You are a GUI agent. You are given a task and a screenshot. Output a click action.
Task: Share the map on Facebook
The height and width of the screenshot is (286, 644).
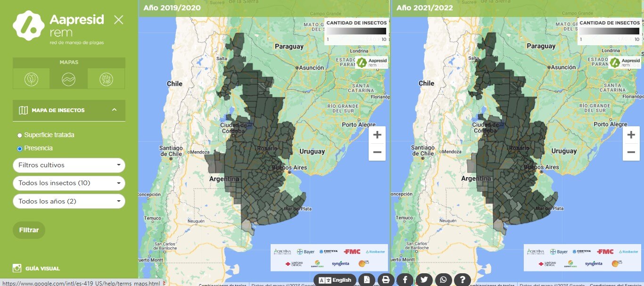click(405, 279)
